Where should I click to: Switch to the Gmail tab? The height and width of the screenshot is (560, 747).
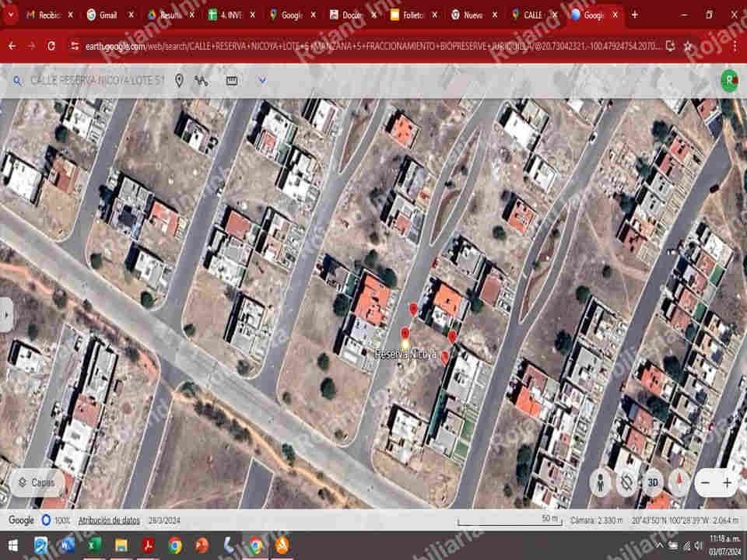pyautogui.click(x=107, y=16)
